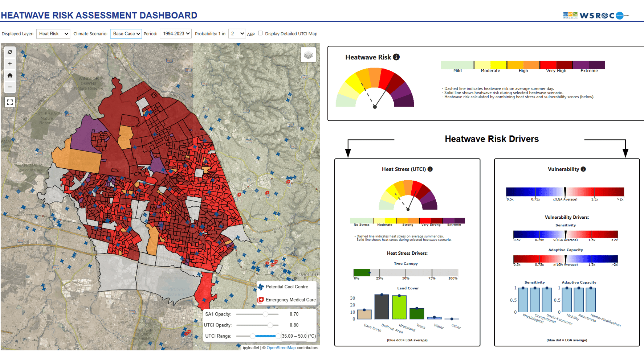Image resolution: width=644 pixels, height=354 pixels.
Task: Adjust the SA1 Opacity slider
Action: 265,314
